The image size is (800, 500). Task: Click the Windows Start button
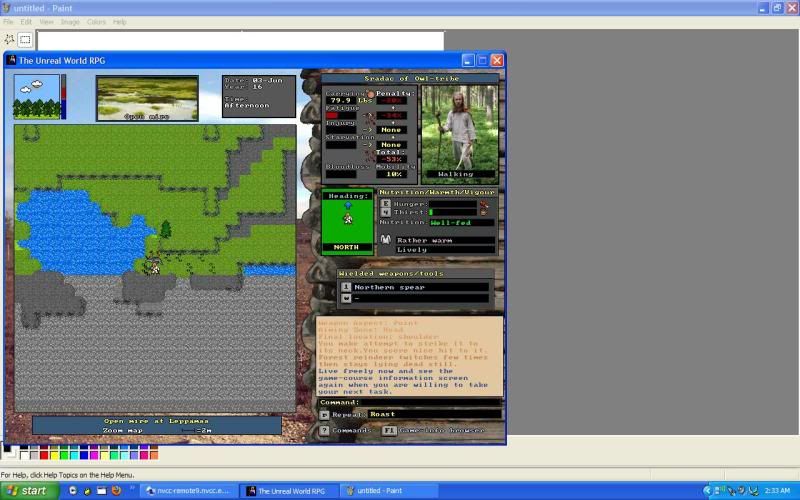pos(29,490)
